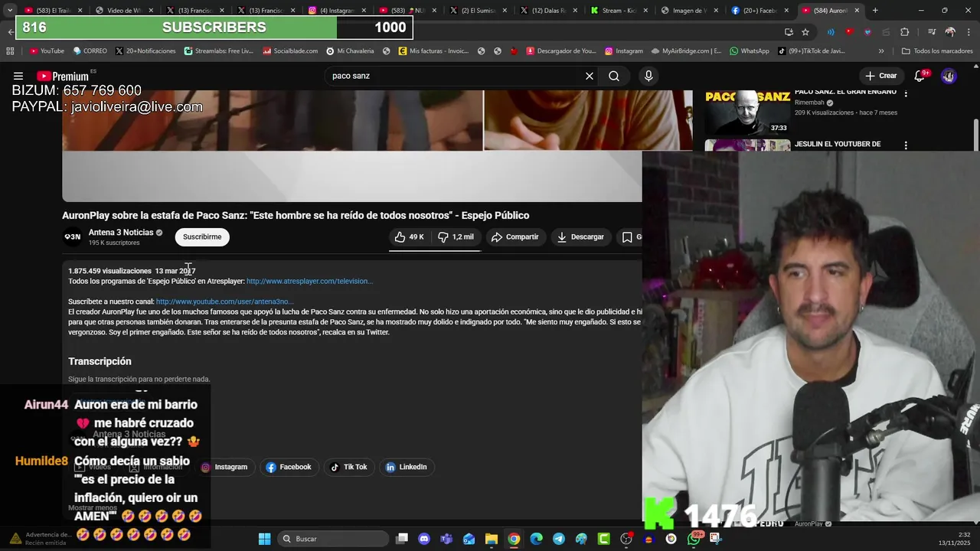The image size is (980, 551).
Task: Bookmark this page with star icon
Action: [x=805, y=32]
